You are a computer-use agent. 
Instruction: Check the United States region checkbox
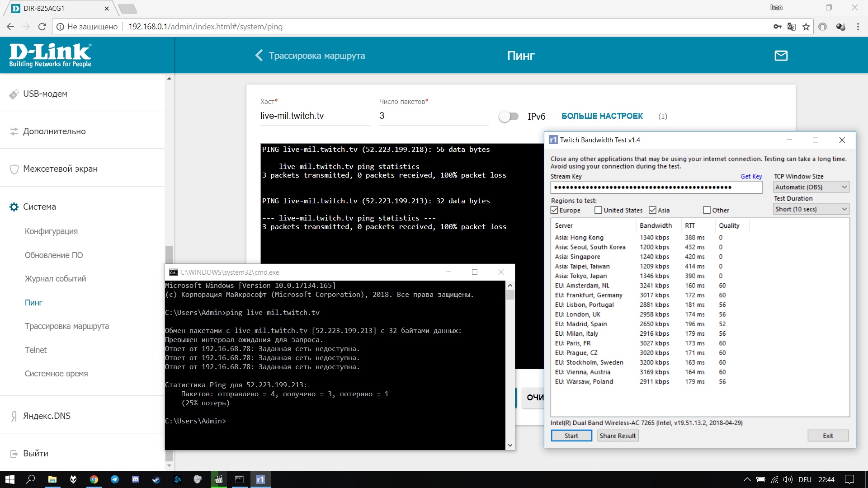coord(598,210)
